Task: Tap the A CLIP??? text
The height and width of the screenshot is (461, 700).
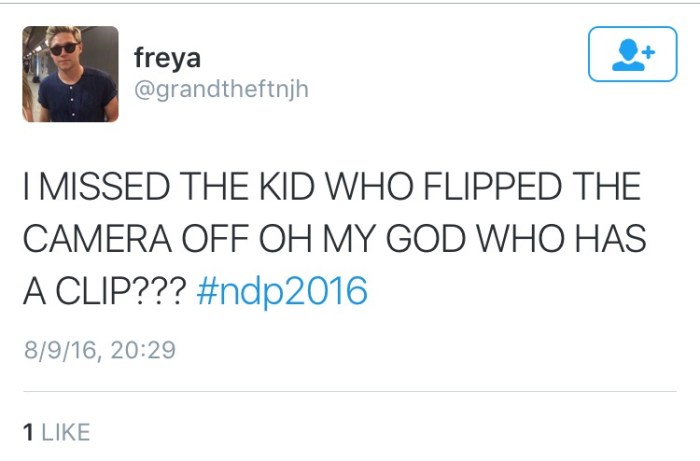Action: coord(104,291)
